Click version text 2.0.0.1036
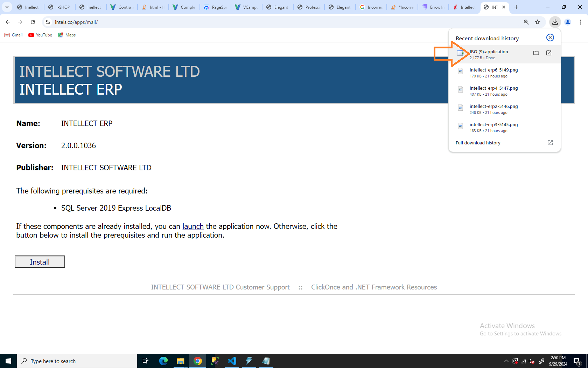This screenshot has width=588, height=368. pos(78,145)
